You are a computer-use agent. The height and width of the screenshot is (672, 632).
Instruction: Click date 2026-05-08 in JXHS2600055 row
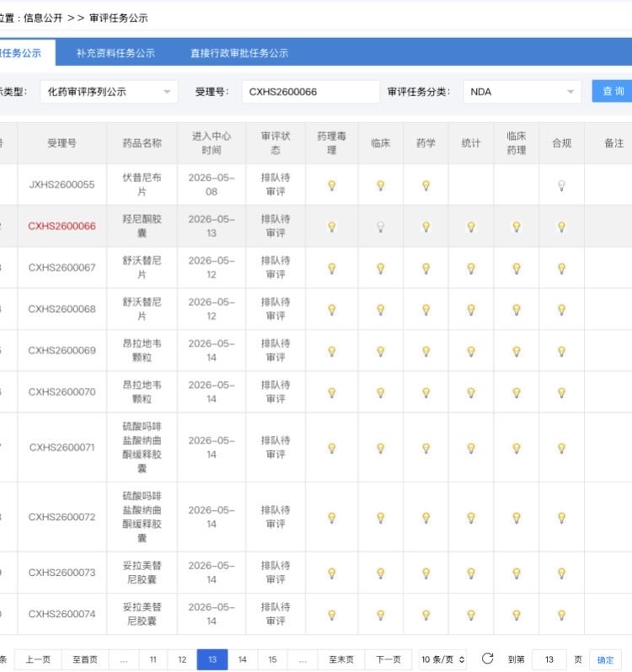(x=212, y=185)
